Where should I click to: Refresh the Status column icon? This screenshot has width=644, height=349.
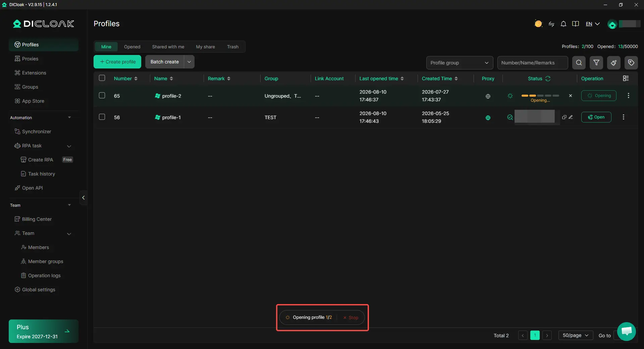coord(548,79)
